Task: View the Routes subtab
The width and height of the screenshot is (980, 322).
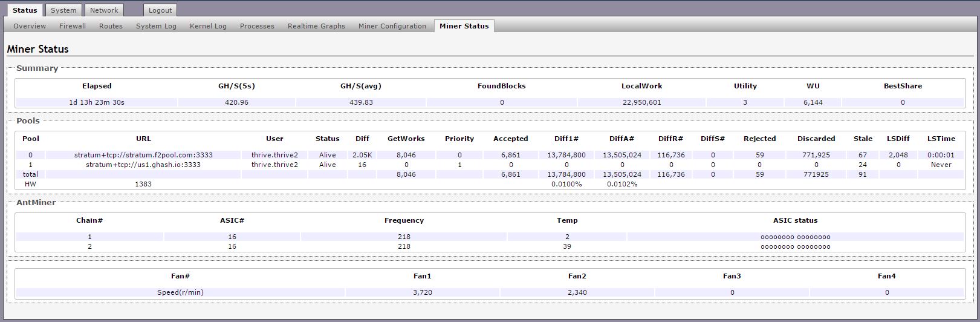Action: [111, 26]
